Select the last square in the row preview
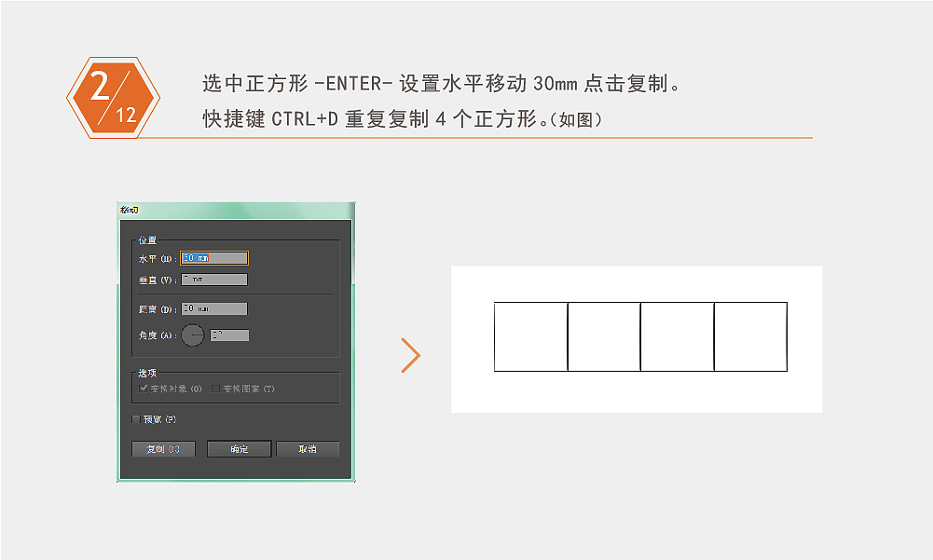Image resolution: width=933 pixels, height=560 pixels. coord(750,337)
